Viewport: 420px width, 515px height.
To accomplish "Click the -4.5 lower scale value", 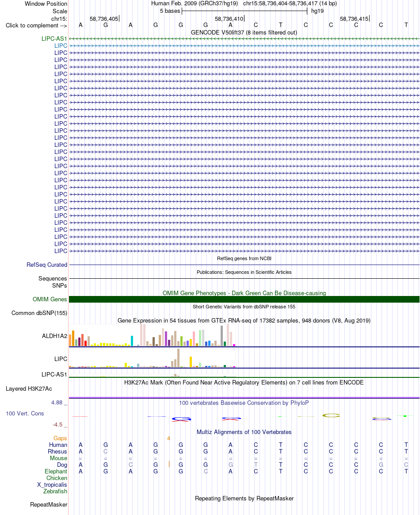I will point(57,425).
